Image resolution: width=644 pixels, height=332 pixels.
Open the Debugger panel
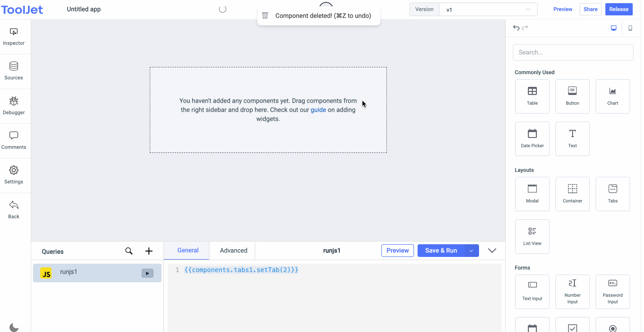[x=14, y=105]
